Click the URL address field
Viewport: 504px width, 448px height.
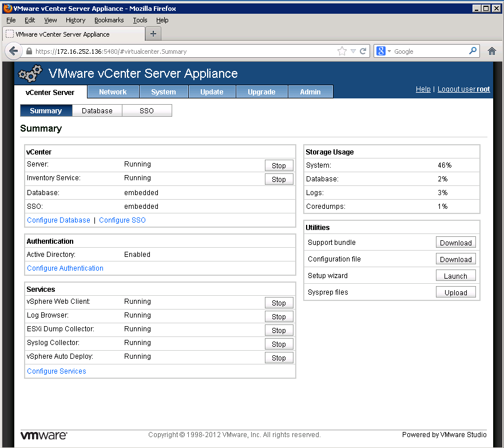[185, 51]
